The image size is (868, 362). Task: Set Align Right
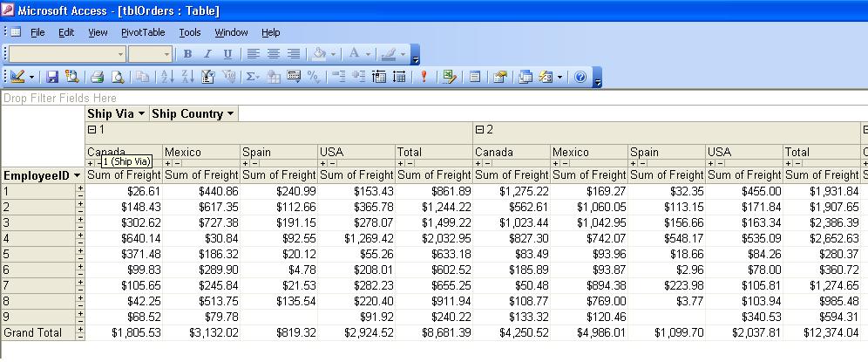(294, 54)
